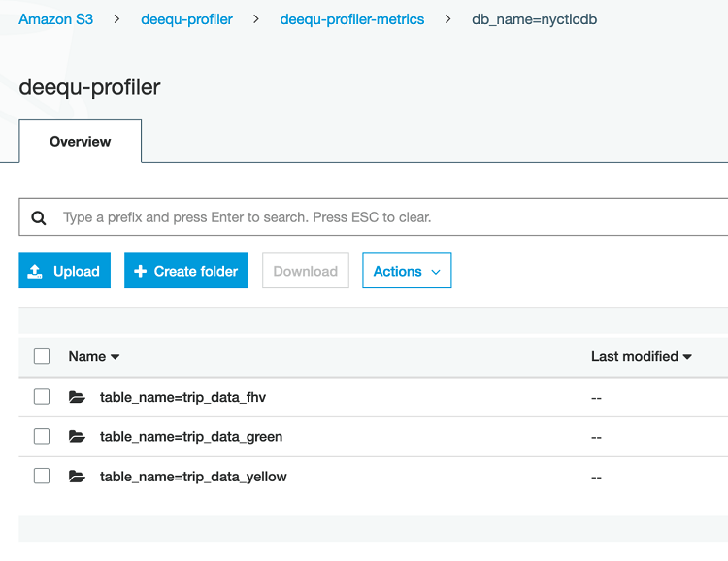This screenshot has height=561, width=728.
Task: Open the Actions dropdown menu
Action: click(x=407, y=271)
